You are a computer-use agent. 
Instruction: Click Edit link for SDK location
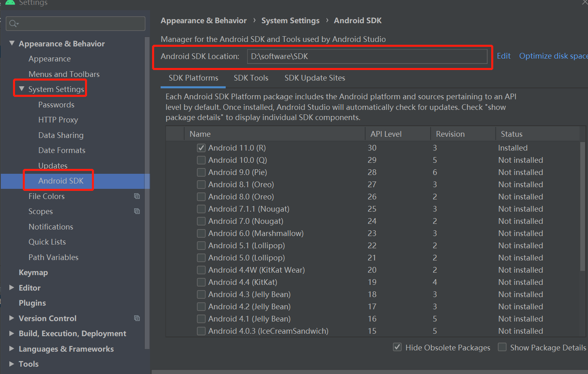pos(503,56)
